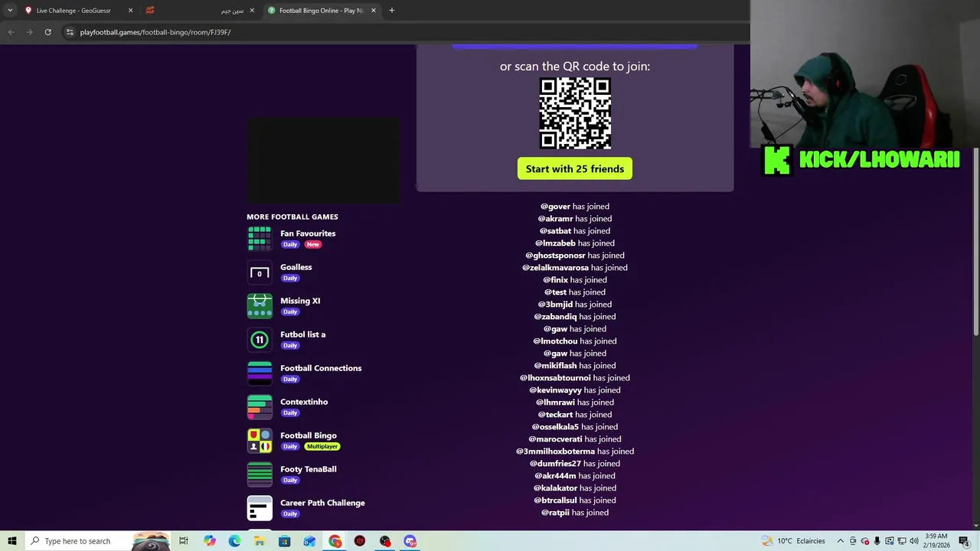Open the Fan Favourites link
Screen dimensions: 980x551
[308, 233]
